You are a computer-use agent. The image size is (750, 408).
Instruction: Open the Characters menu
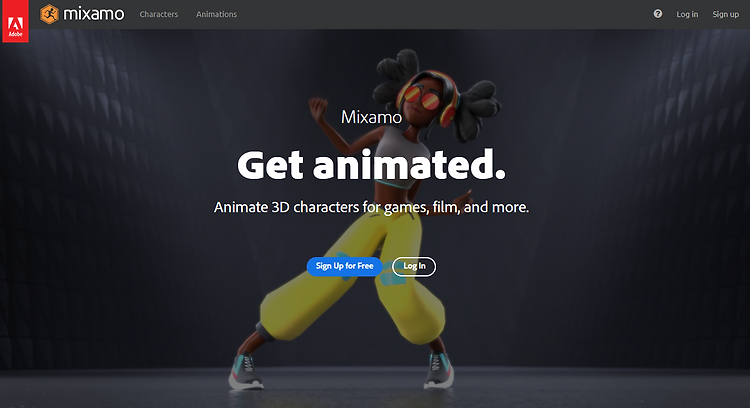click(159, 14)
